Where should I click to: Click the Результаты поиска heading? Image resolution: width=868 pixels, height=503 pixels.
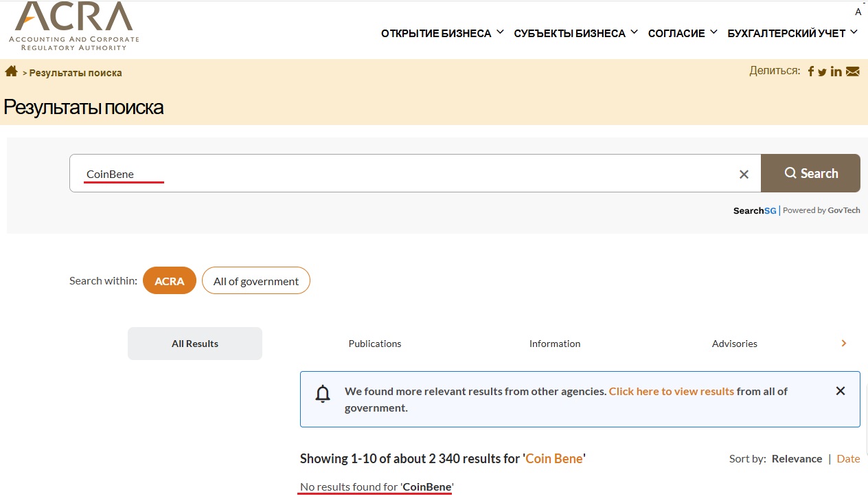[84, 107]
